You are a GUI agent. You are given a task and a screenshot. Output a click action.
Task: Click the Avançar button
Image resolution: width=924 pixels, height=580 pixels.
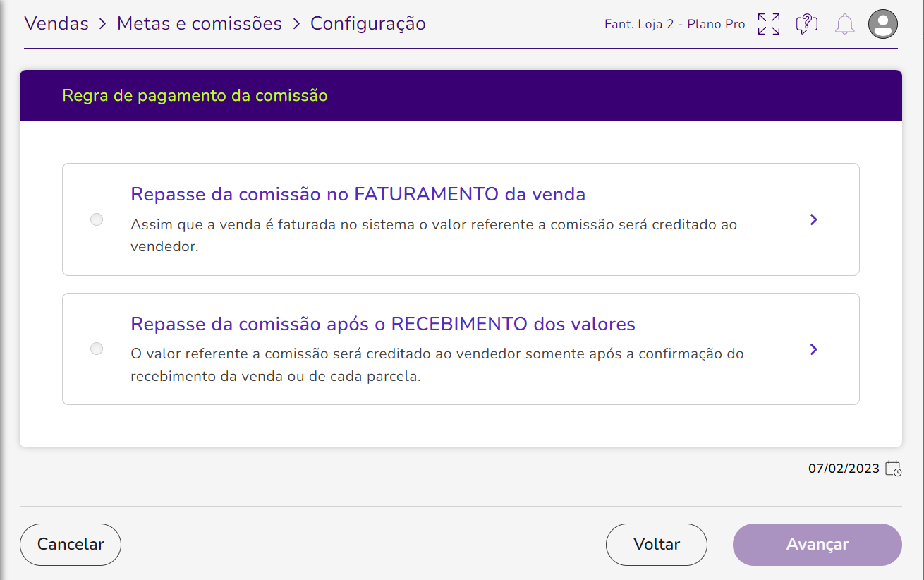pyautogui.click(x=817, y=545)
